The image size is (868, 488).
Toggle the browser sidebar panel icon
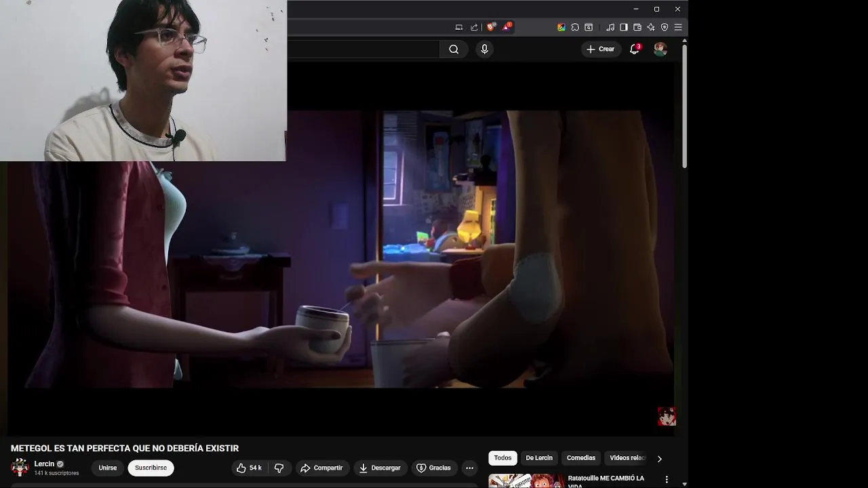pyautogui.click(x=624, y=27)
